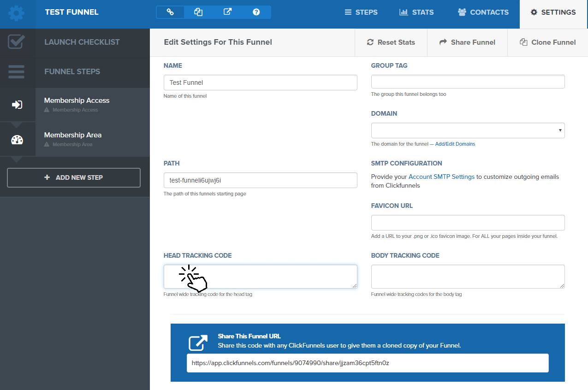Image resolution: width=588 pixels, height=390 pixels.
Task: Go to the Contacts tab
Action: [x=483, y=12]
